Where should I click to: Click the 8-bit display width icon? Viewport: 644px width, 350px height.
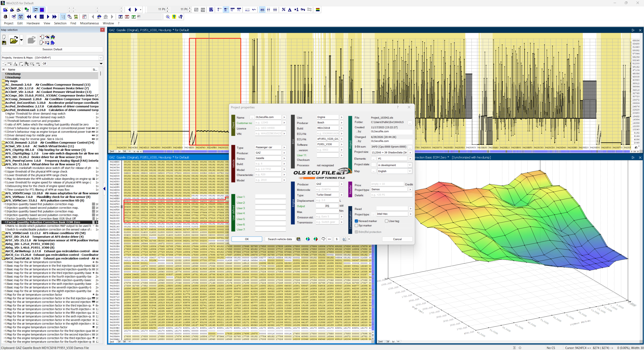click(219, 10)
